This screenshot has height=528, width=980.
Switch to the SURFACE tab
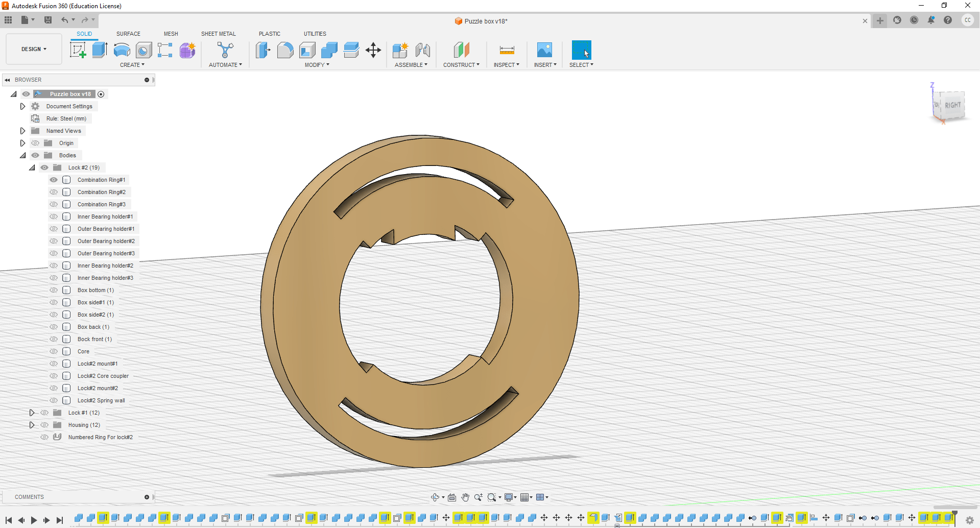(x=128, y=34)
